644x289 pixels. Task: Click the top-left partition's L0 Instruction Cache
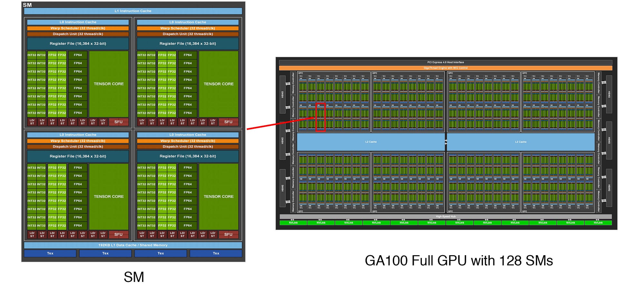[x=78, y=22]
